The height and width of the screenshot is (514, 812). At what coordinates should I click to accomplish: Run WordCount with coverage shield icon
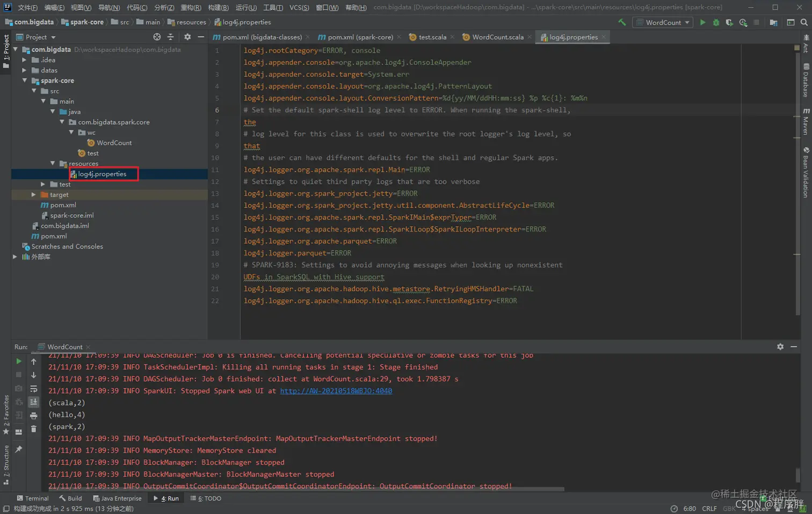coord(729,22)
